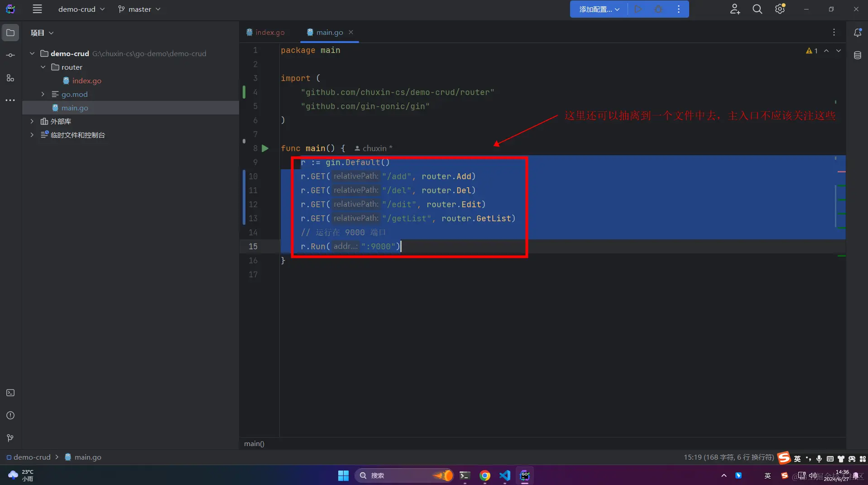Open editor tab options menu
868x485 pixels.
pyautogui.click(x=834, y=32)
